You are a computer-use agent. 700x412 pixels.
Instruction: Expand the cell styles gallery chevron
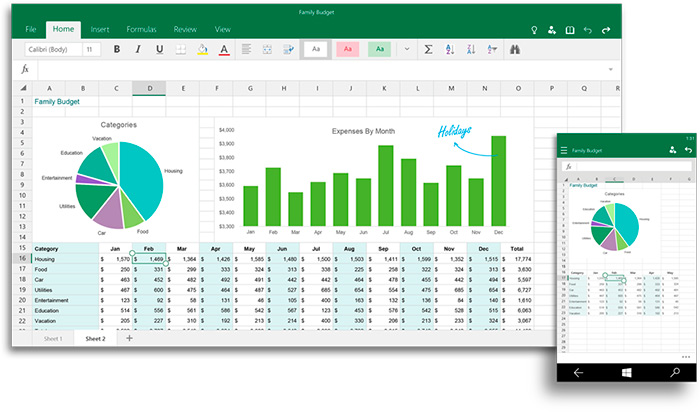point(406,49)
